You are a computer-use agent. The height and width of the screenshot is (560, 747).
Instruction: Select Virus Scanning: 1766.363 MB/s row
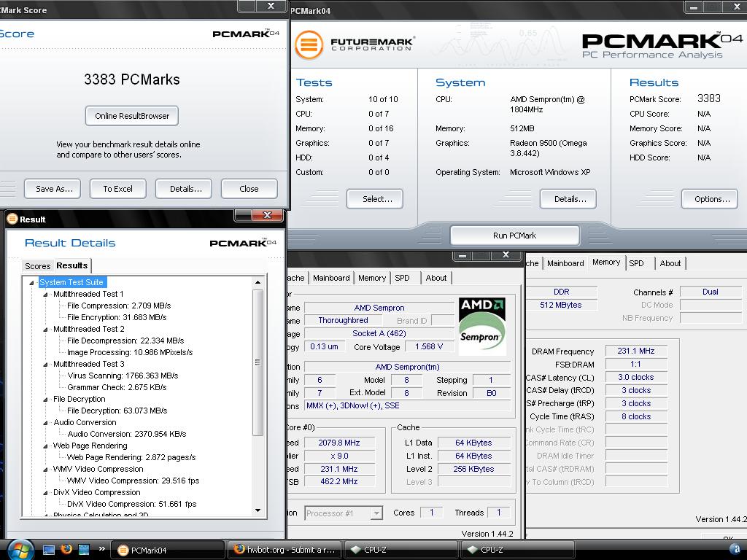click(123, 376)
